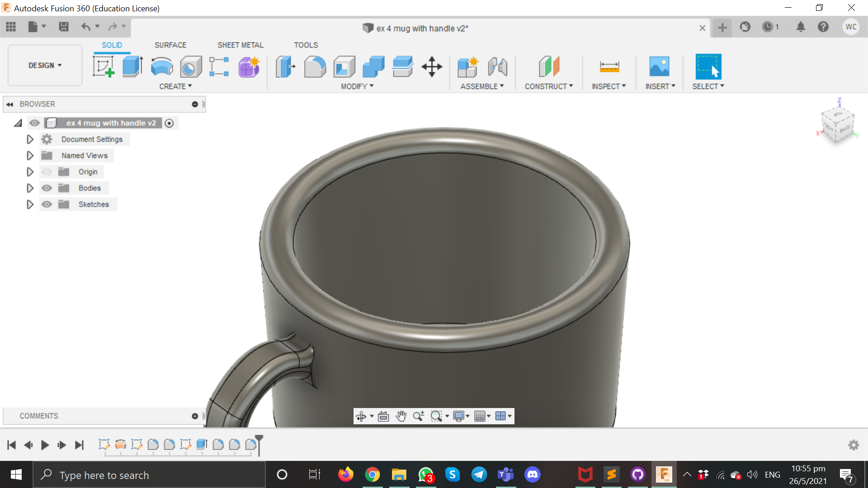Screen dimensions: 868x488
Task: Select the Joint tool
Action: tap(498, 66)
